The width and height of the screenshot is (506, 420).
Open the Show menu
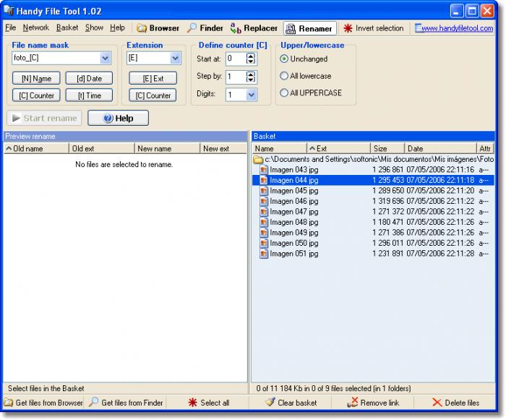(94, 27)
